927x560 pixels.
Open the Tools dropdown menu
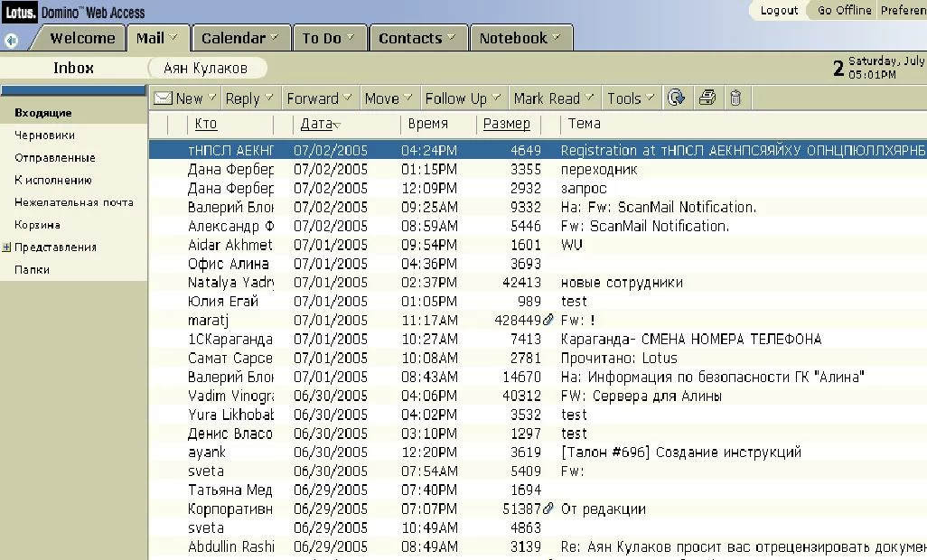point(631,98)
